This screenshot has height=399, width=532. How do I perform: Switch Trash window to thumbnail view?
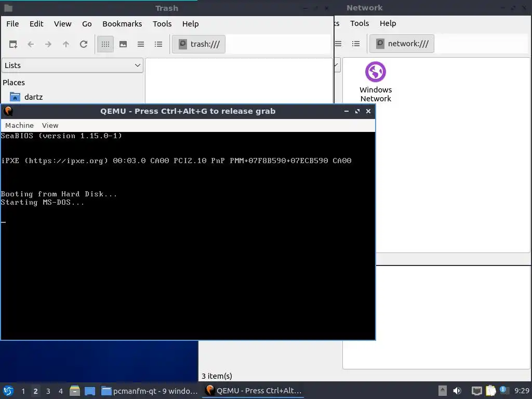pyautogui.click(x=123, y=44)
